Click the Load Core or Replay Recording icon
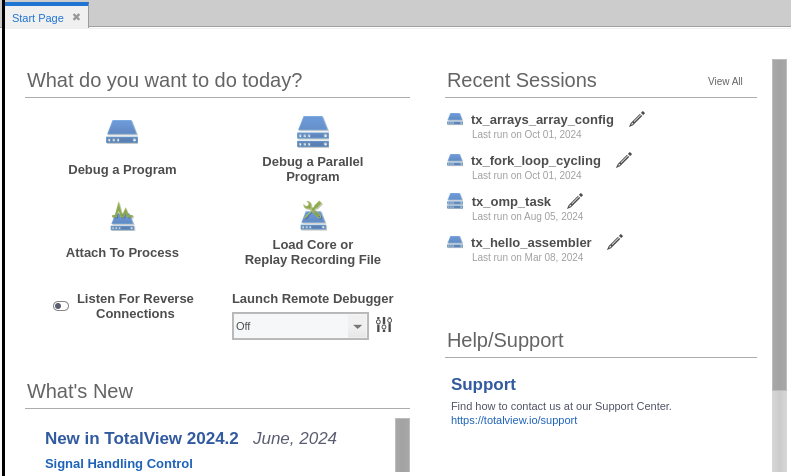 click(x=312, y=215)
